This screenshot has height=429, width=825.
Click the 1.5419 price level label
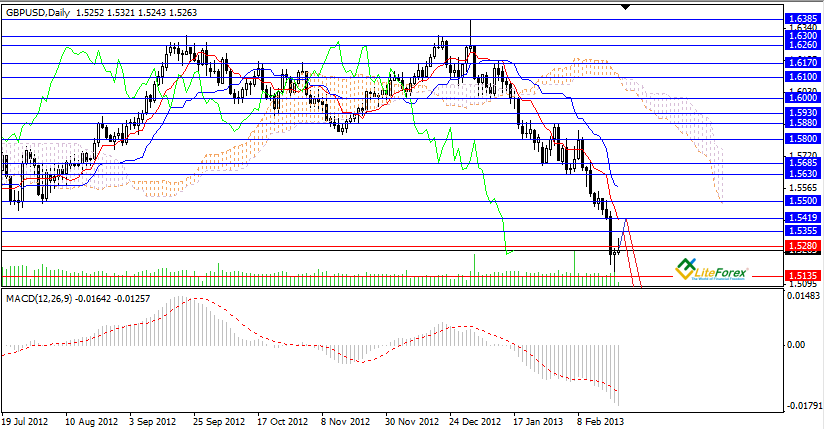pos(802,217)
